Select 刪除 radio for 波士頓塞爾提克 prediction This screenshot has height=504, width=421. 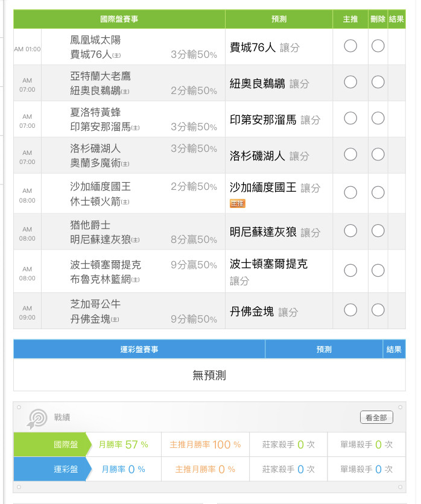pos(378,271)
